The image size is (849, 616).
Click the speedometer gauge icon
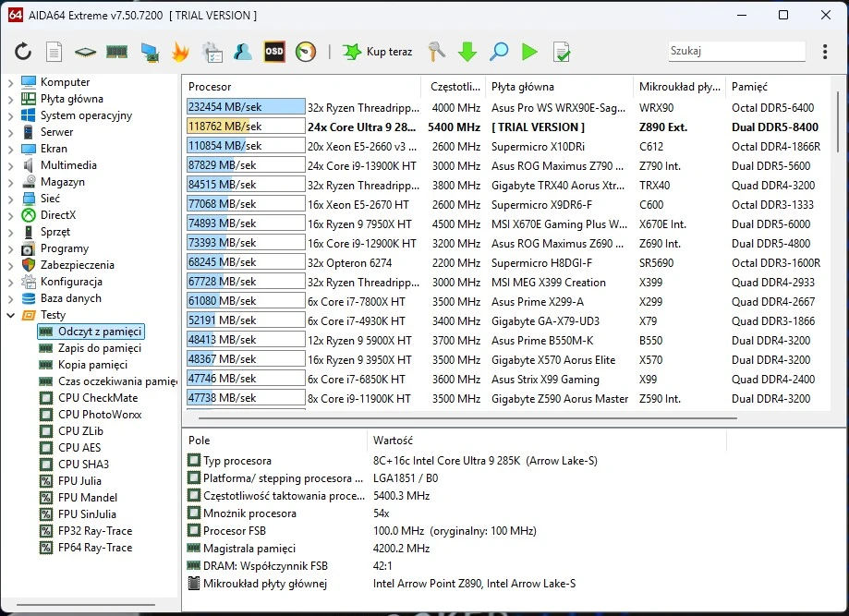pyautogui.click(x=306, y=52)
